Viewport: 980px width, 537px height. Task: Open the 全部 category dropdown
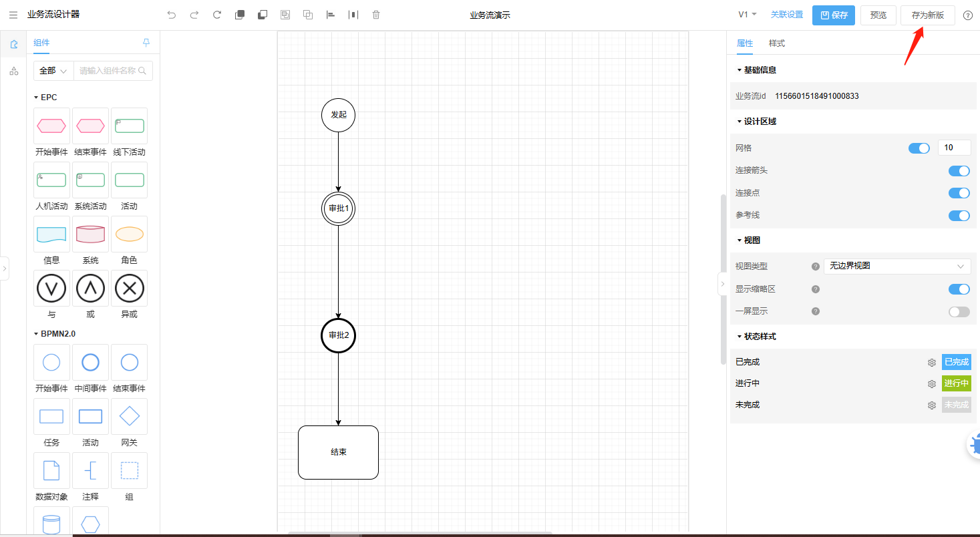click(x=53, y=71)
